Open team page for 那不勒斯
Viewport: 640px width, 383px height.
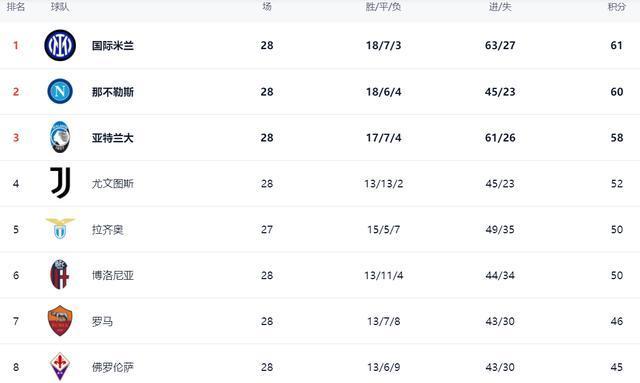(113, 92)
